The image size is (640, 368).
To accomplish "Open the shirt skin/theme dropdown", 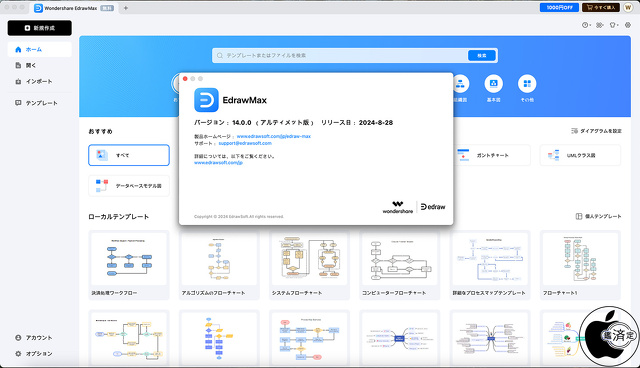I will tap(613, 25).
